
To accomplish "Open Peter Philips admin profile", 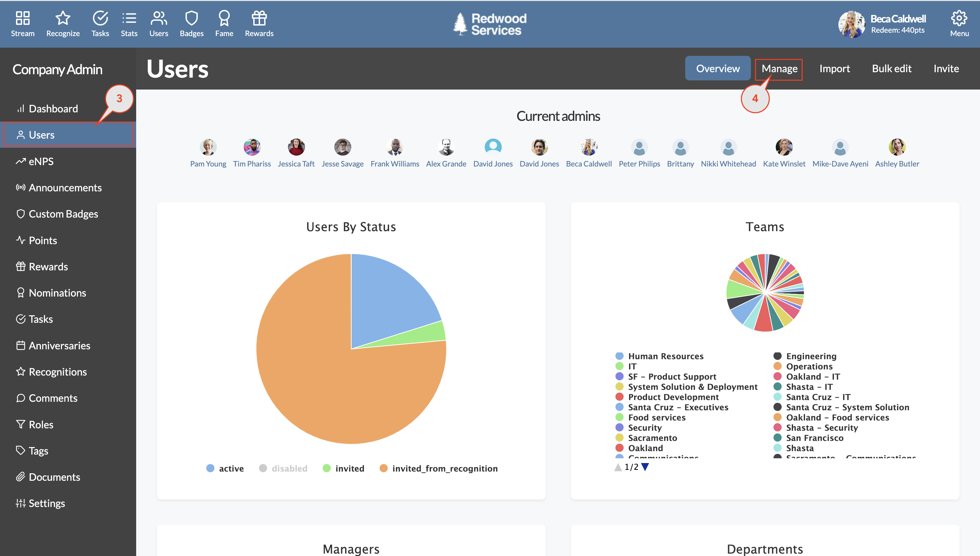I will 639,153.
